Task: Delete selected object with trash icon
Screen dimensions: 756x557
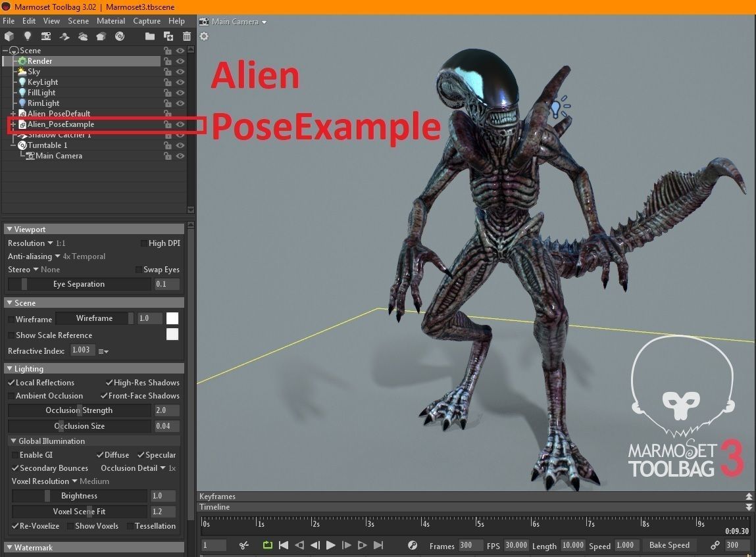Action: pyautogui.click(x=187, y=36)
